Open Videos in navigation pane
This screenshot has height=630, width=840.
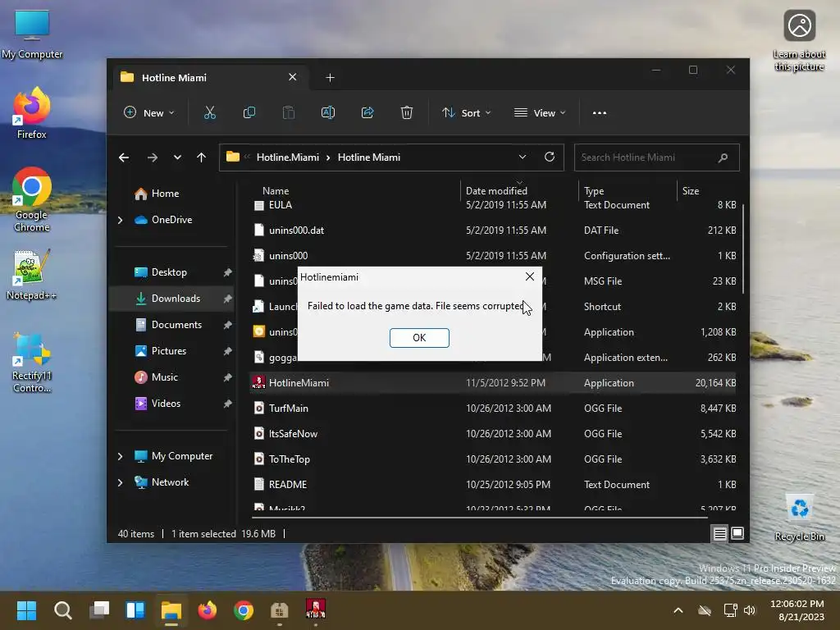[x=166, y=404]
